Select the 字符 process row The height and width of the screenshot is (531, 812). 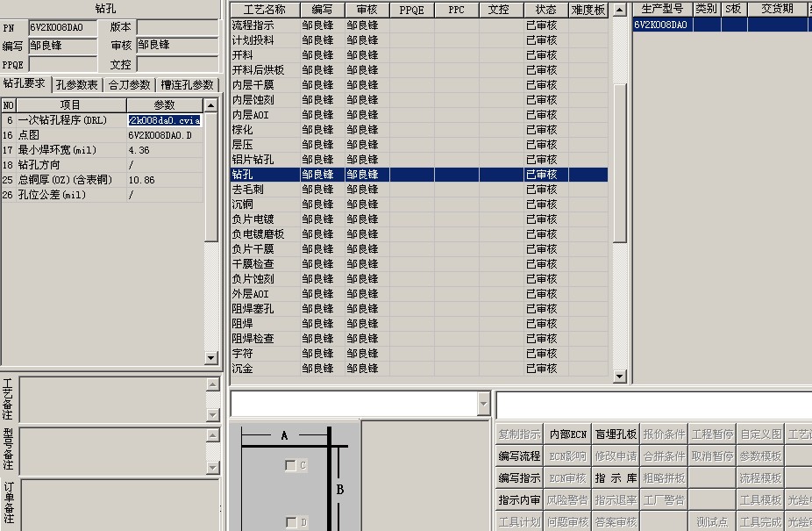tap(419, 354)
